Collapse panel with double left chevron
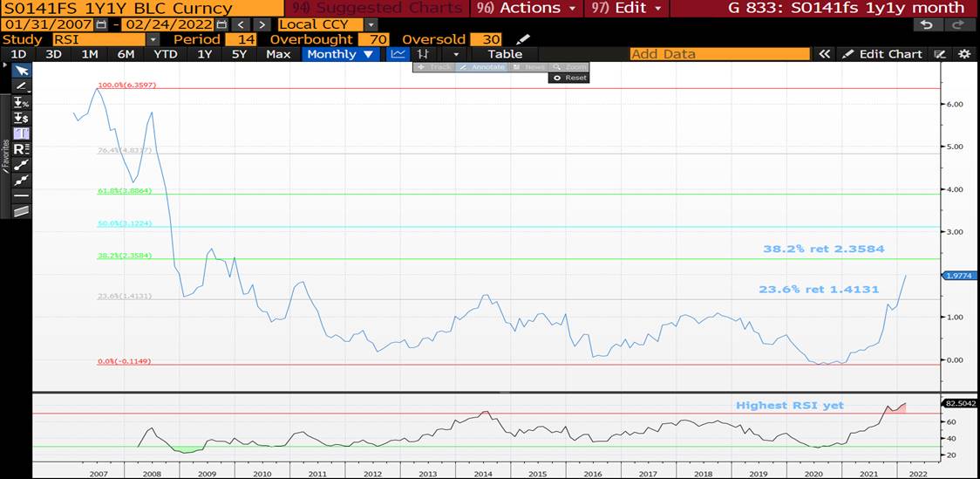 (x=825, y=54)
